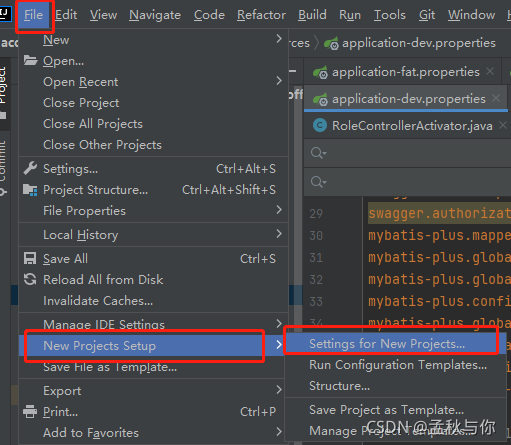The height and width of the screenshot is (445, 511).
Task: Select Run Configuration Templates...
Action: point(396,365)
